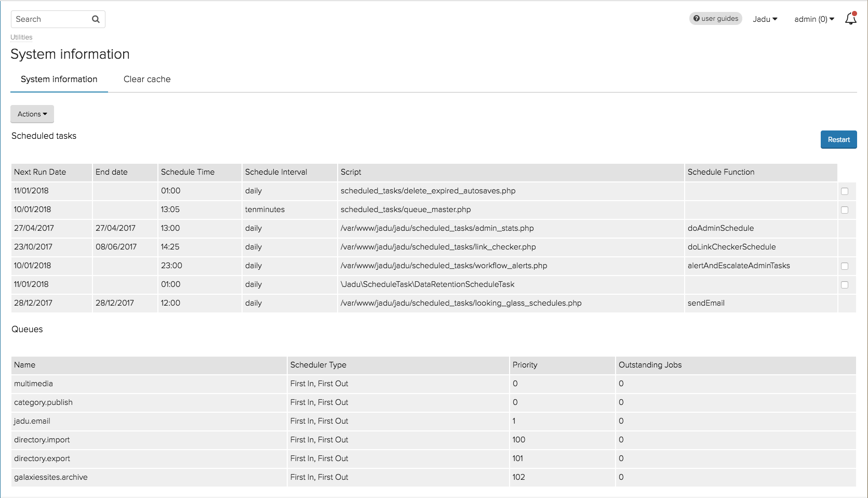Screen dimensions: 868x498
Task: Expand the admin (0) account menu
Action: (x=813, y=19)
